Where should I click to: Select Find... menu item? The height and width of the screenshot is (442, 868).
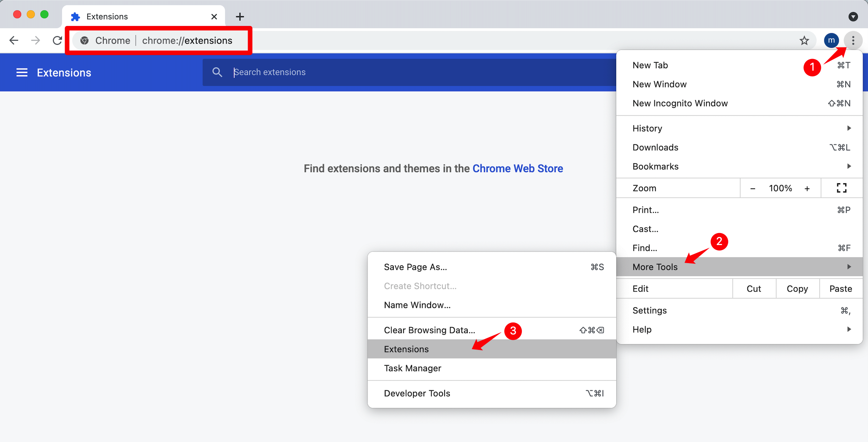coord(739,248)
